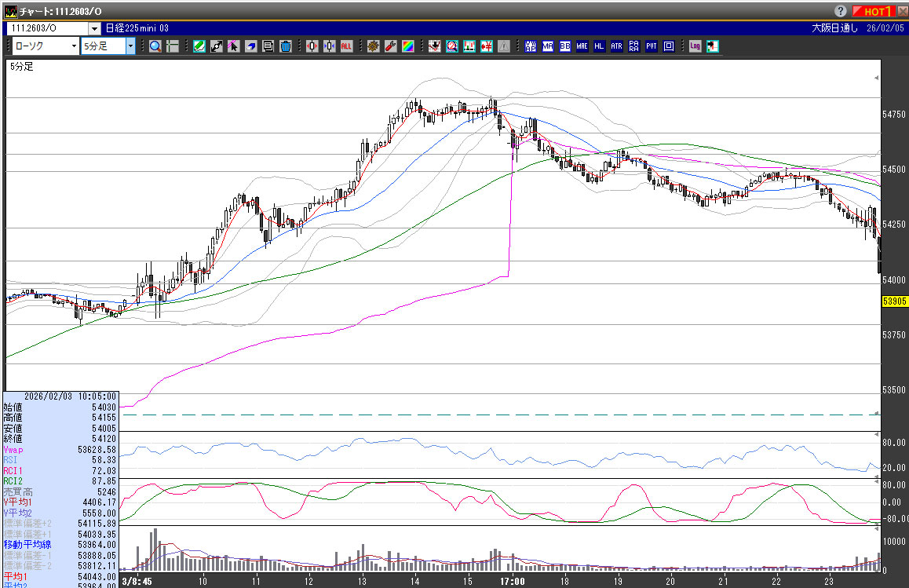This screenshot has width=909, height=588.
Task: Toggle the HL indicator button
Action: (599, 46)
